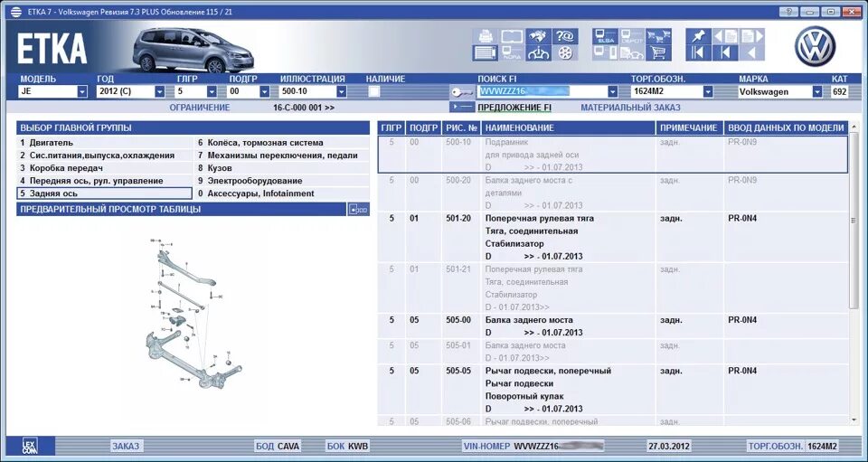Click the МАТЕРИАЛЬНЫЙ ЗАКАЗ link
868x462 pixels.
(x=630, y=108)
